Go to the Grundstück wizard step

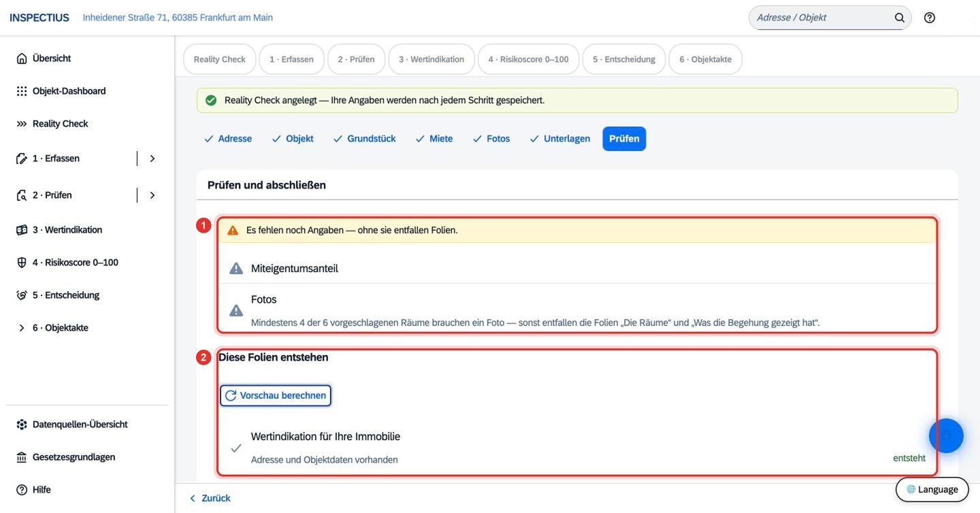[364, 139]
